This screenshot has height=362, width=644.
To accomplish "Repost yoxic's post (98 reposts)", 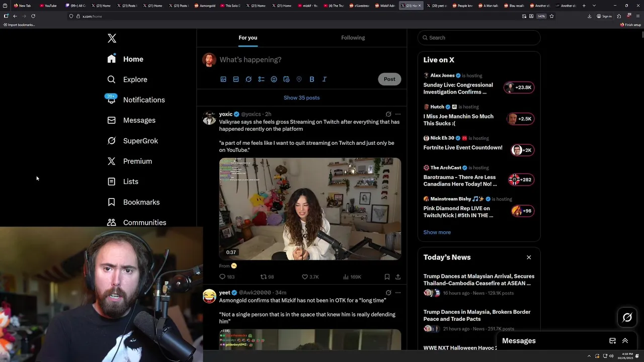I will point(267,277).
